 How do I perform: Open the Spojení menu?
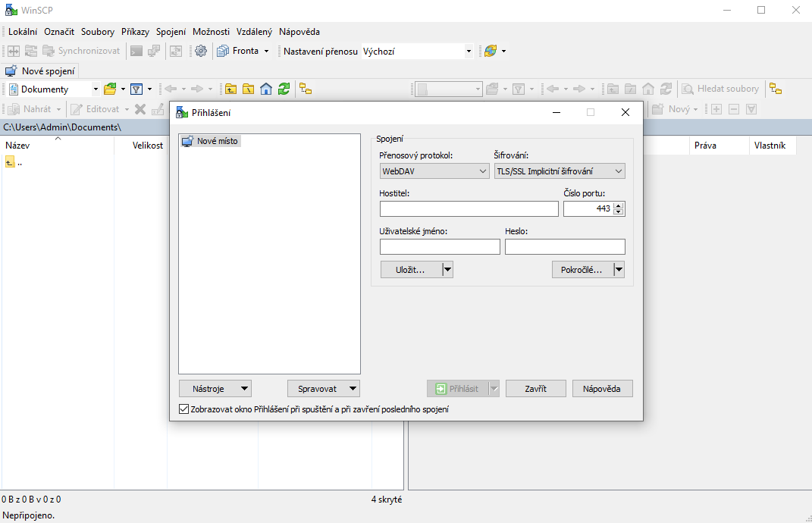(171, 32)
